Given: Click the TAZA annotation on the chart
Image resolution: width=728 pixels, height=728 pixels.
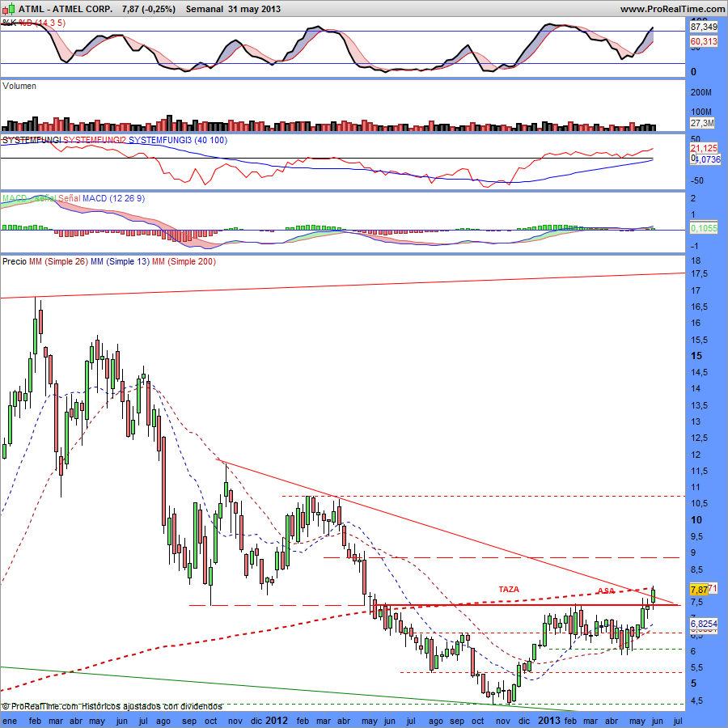Looking at the screenshot, I should tap(509, 589).
